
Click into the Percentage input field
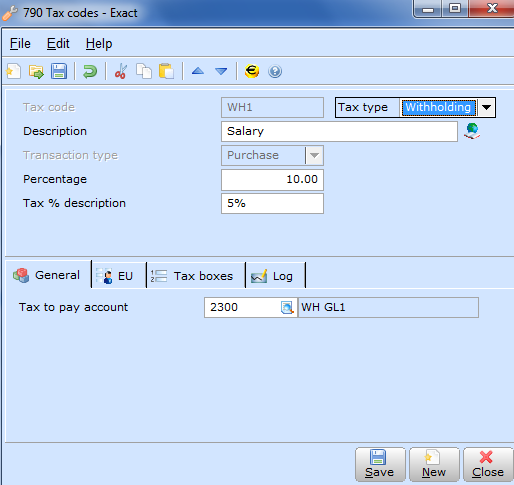(272, 179)
